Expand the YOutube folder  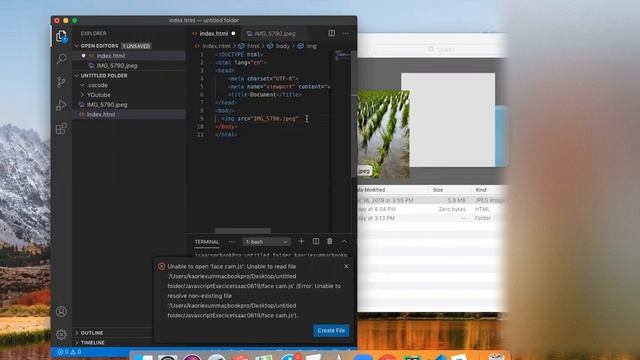pos(98,95)
